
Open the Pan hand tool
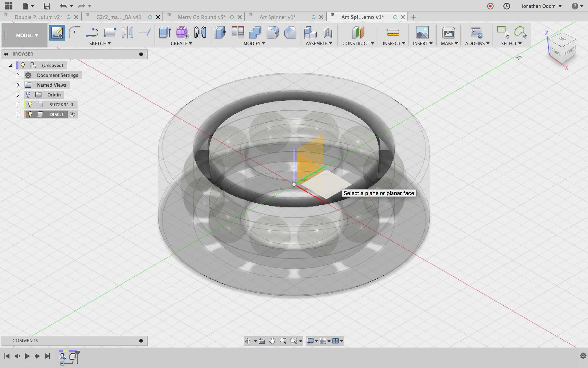click(272, 341)
